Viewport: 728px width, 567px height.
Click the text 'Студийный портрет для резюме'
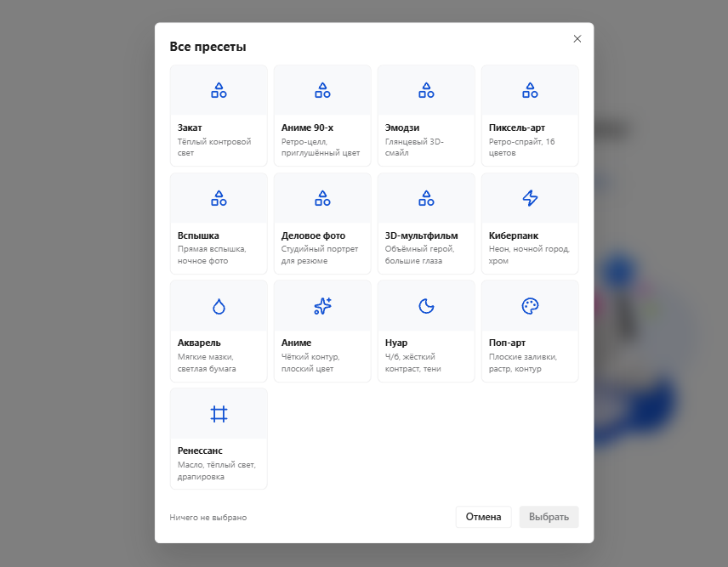click(320, 255)
